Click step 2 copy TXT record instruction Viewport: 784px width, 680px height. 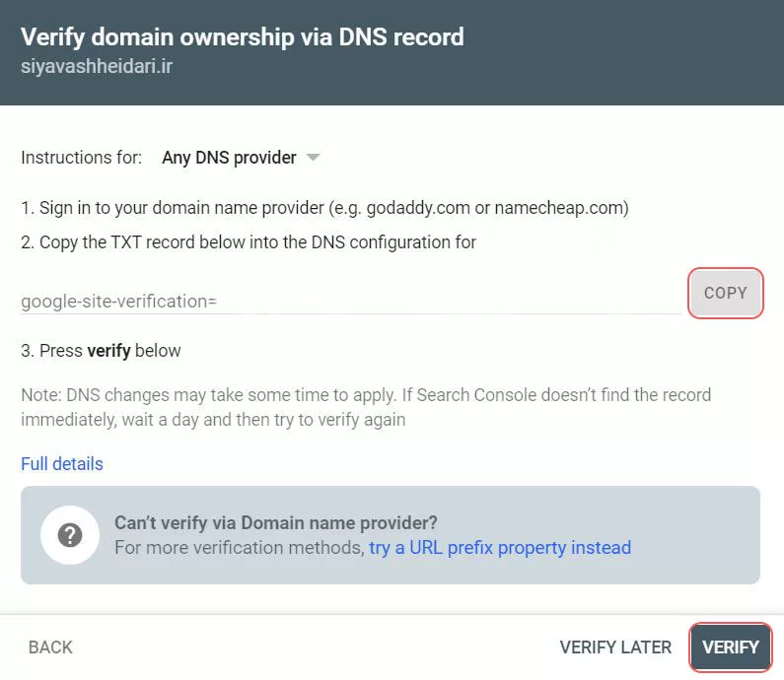pyautogui.click(x=249, y=241)
